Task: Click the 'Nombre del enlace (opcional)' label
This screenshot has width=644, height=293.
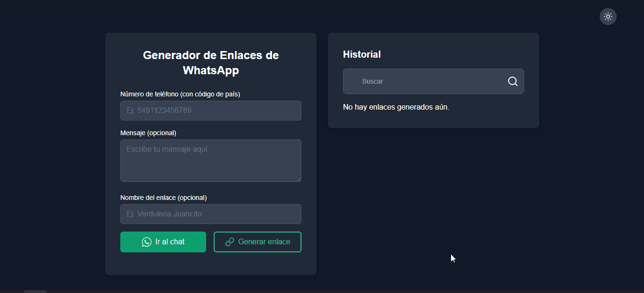Action: [164, 198]
